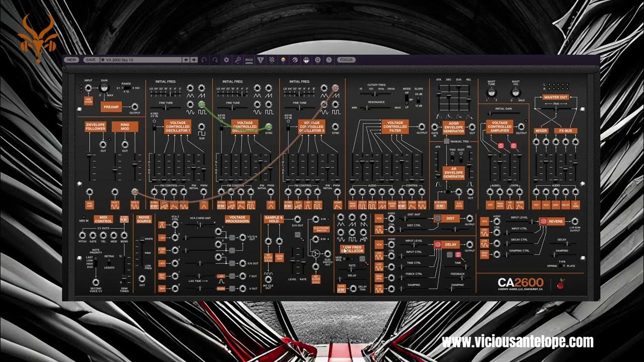Toggle the DELAY power button
Screen dimensions: 644x362
coord(438,244)
